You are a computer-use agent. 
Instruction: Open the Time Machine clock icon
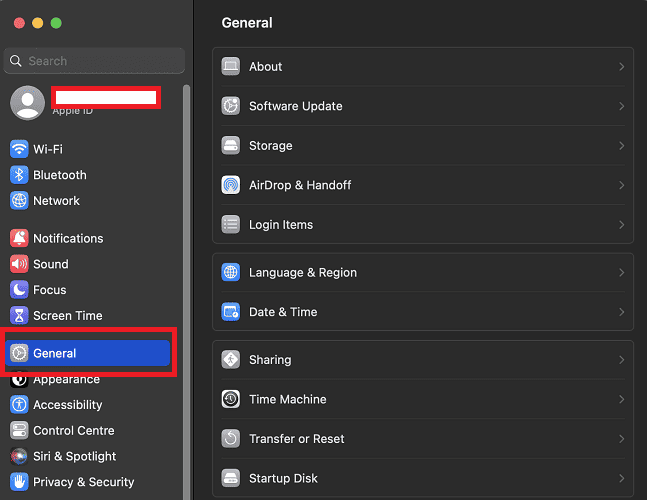coord(231,399)
